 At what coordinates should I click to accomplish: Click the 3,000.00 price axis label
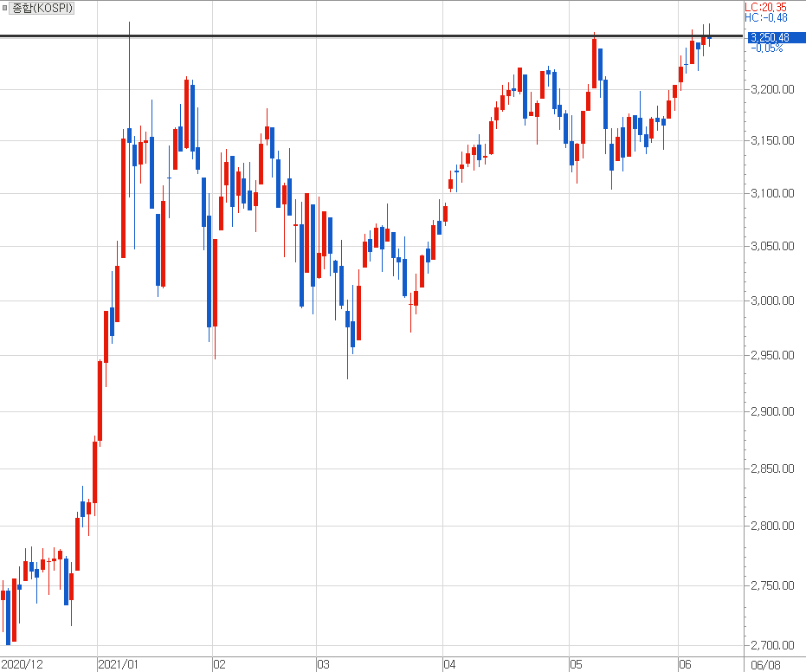pyautogui.click(x=772, y=300)
